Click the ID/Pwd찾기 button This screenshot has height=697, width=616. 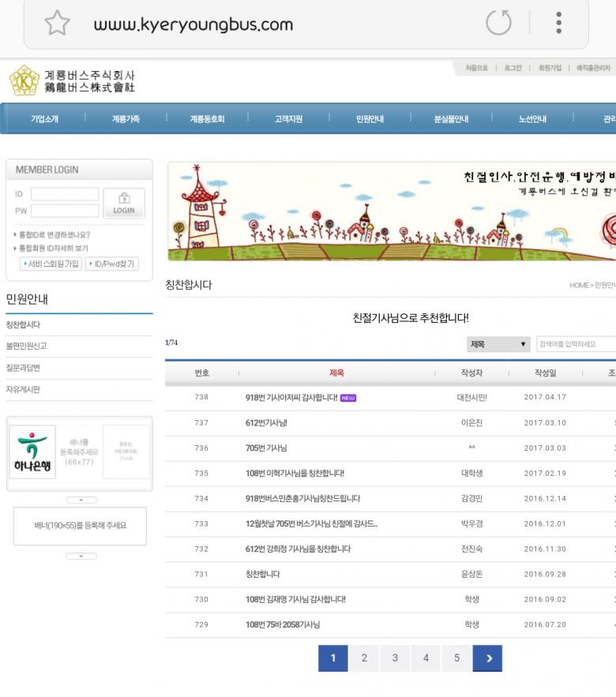[x=111, y=264]
